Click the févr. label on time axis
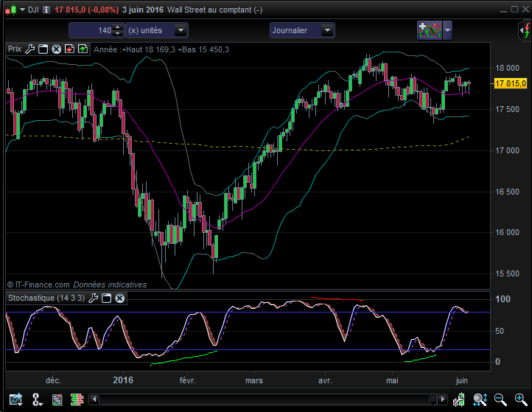The image size is (532, 412). tap(187, 380)
